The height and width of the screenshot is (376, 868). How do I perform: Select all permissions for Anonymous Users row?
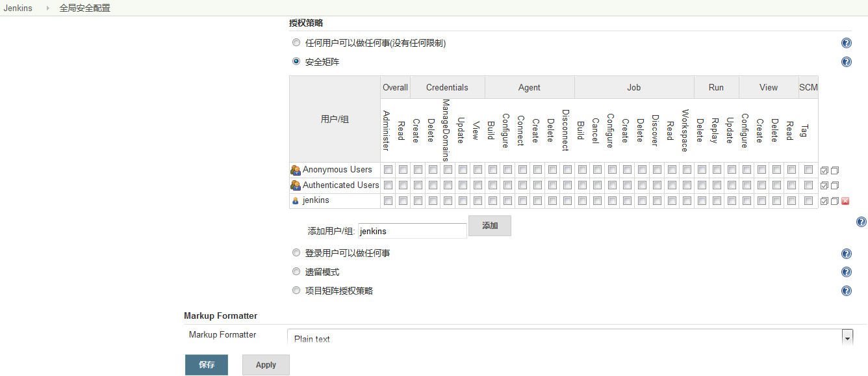[x=824, y=170]
